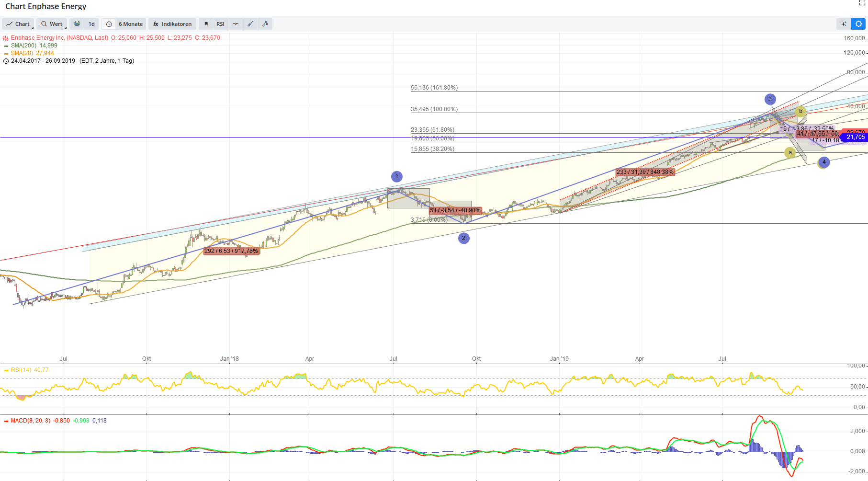Click the sparkle magic tool icon
Screen dimensions: 868x481
(x=844, y=24)
